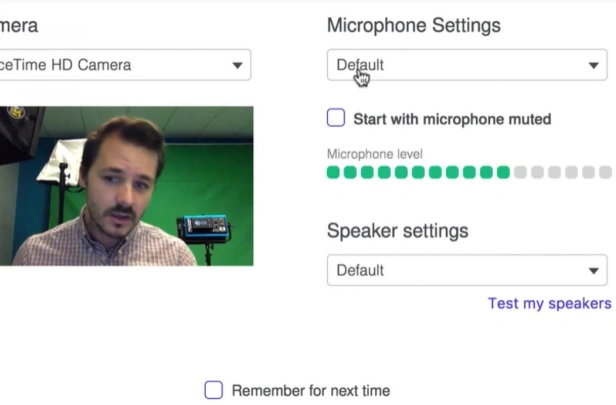Click the Microphone level label text
This screenshot has height=405, width=616.
tap(375, 154)
